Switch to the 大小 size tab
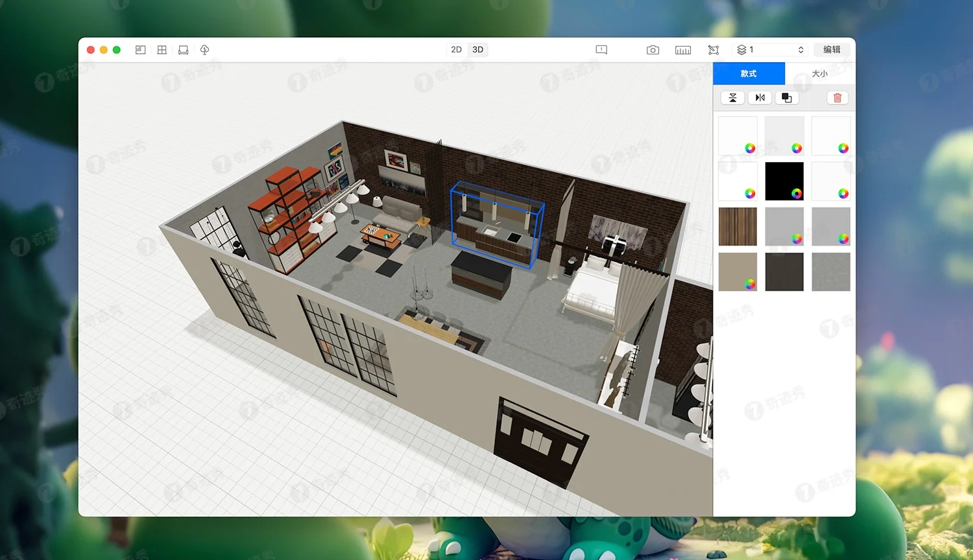Viewport: 973px width, 560px height. click(x=820, y=74)
